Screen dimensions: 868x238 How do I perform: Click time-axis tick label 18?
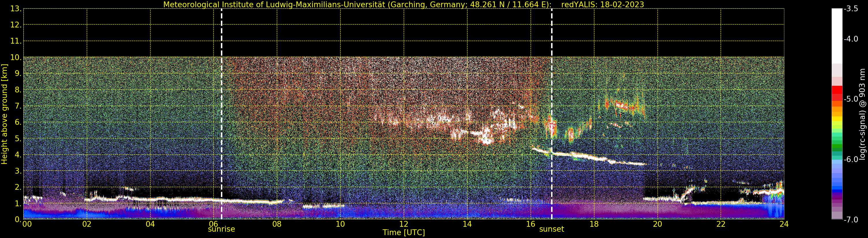(x=594, y=224)
